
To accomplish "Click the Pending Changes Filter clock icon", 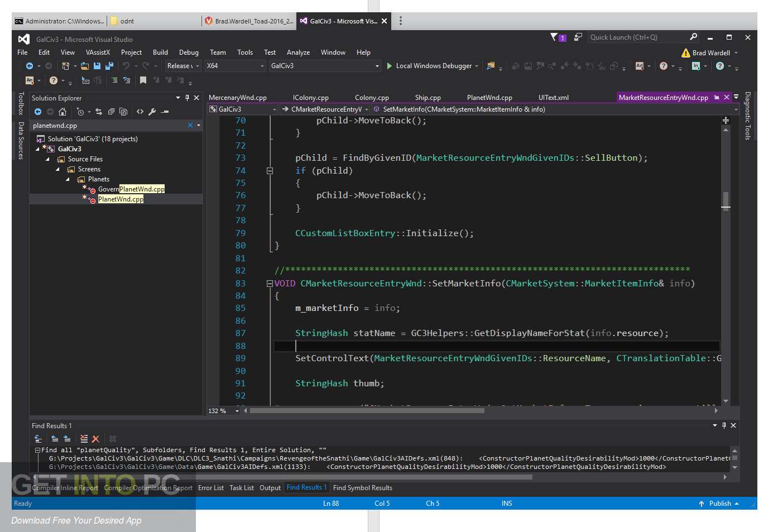I will (80, 112).
